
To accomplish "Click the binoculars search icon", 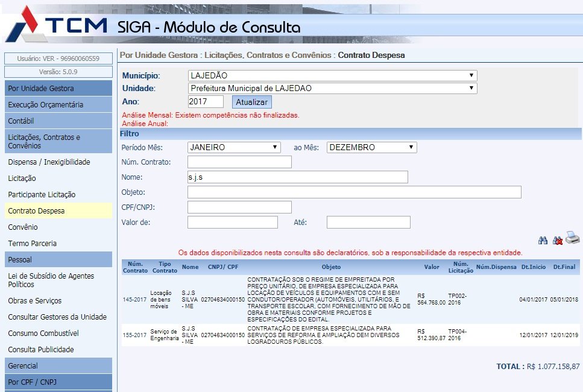I will click(543, 240).
